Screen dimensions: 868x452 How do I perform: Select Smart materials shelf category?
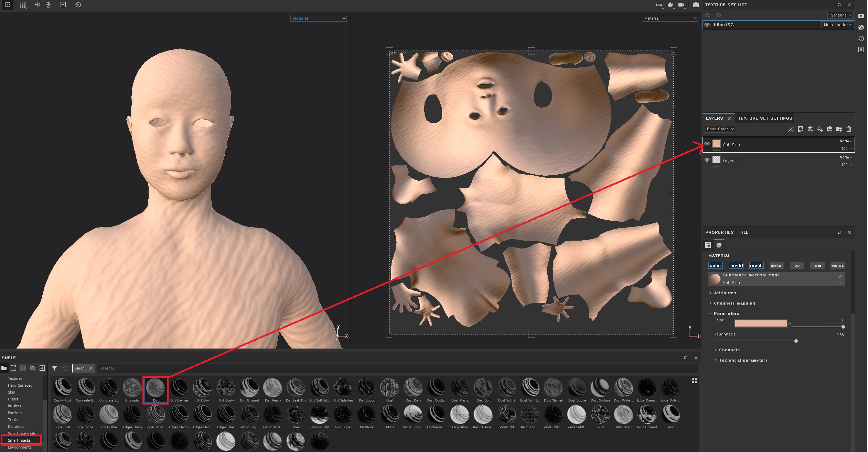coord(22,433)
